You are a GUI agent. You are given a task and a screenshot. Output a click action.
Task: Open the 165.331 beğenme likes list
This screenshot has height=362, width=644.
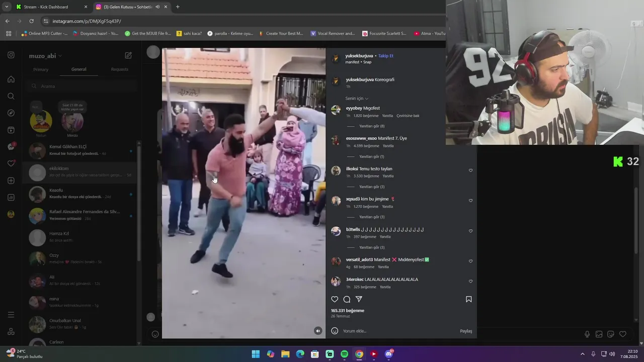pos(348,311)
